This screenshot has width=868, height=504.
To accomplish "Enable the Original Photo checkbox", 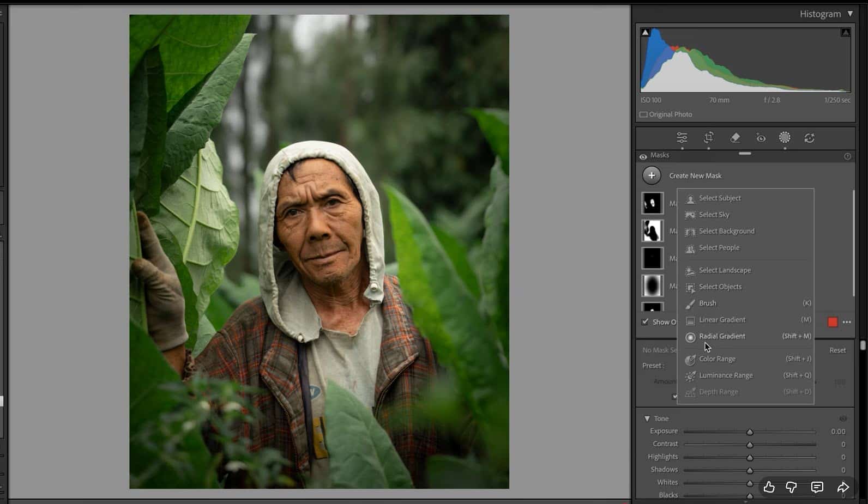I will click(x=644, y=114).
